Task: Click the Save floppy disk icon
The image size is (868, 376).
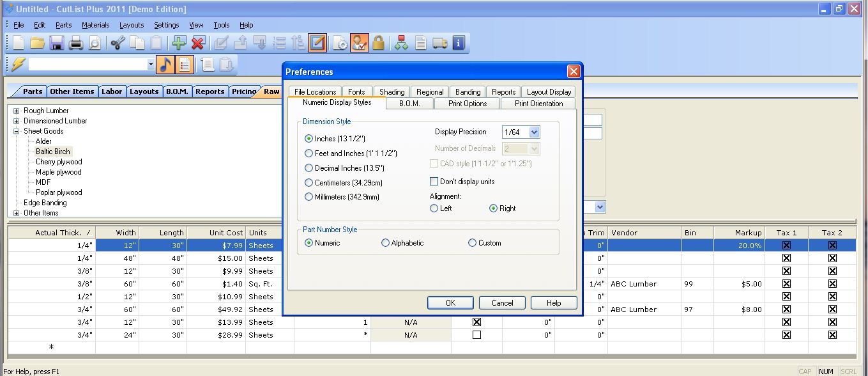Action: (x=57, y=43)
